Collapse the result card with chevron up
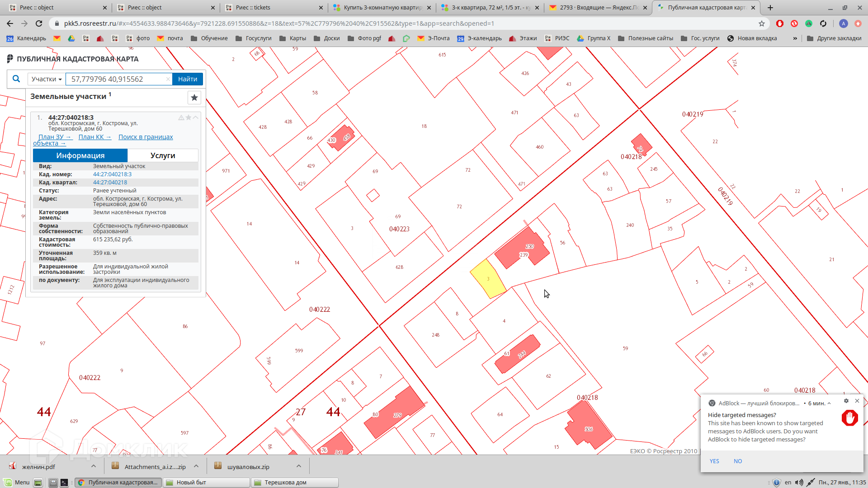868x488 pixels. pos(196,117)
